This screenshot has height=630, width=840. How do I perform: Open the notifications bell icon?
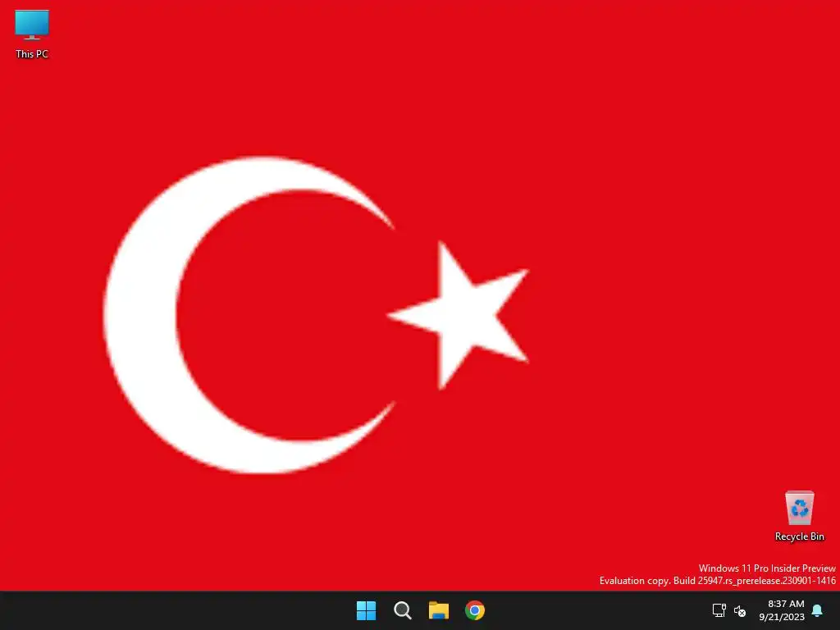tap(818, 610)
